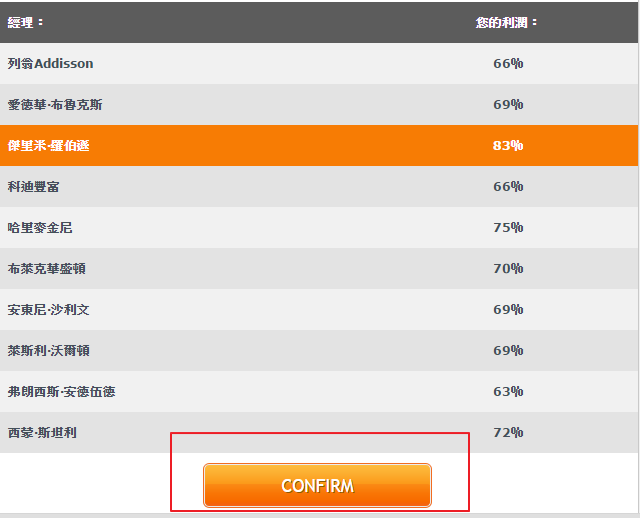The width and height of the screenshot is (640, 518).
Task: Click the 75% profit for 哈里麥金尼
Action: [508, 227]
